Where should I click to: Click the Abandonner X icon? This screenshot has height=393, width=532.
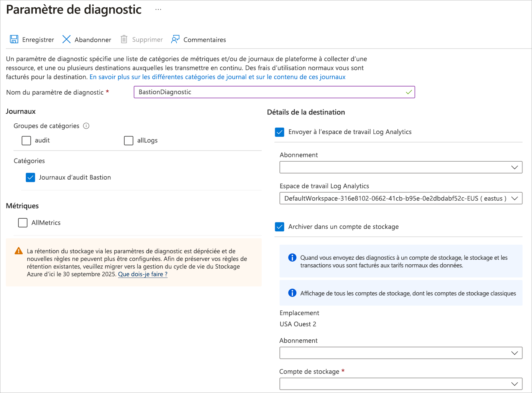pos(66,39)
